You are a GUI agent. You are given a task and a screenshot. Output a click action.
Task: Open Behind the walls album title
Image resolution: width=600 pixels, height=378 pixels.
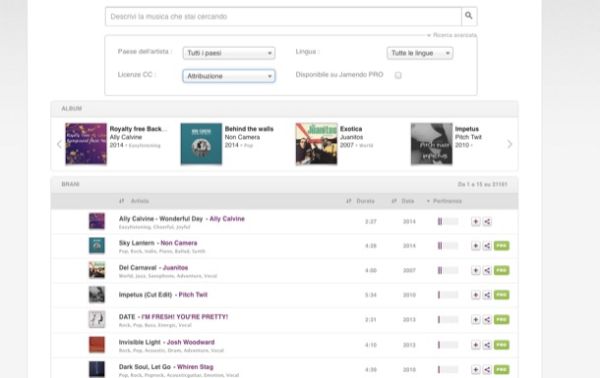click(x=249, y=129)
